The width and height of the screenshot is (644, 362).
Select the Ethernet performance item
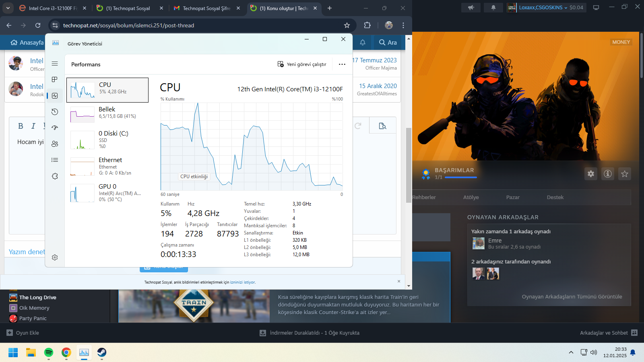coord(107,166)
